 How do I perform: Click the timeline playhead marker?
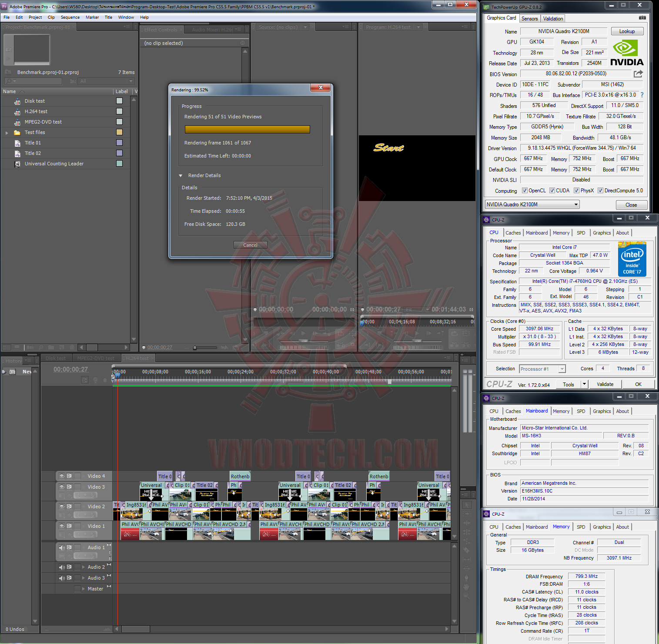coord(117,376)
